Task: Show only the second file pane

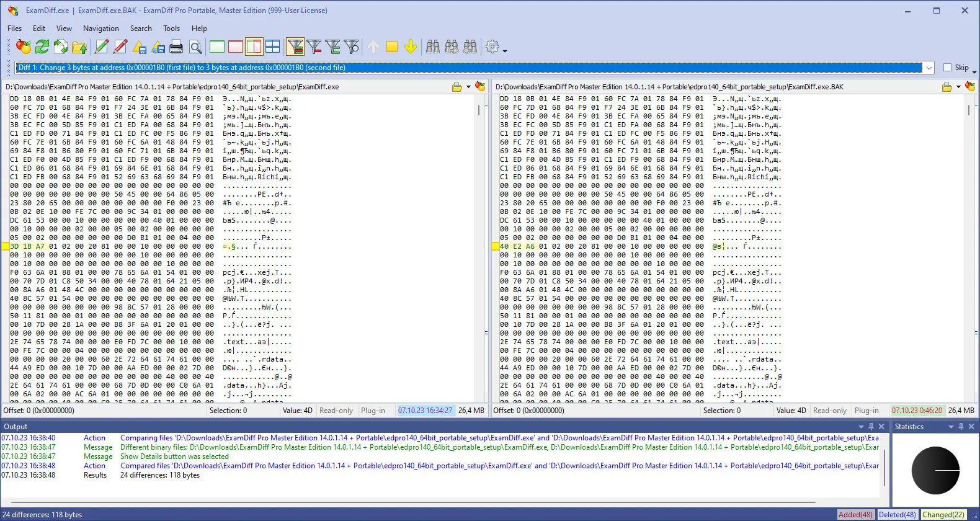Action: point(236,47)
